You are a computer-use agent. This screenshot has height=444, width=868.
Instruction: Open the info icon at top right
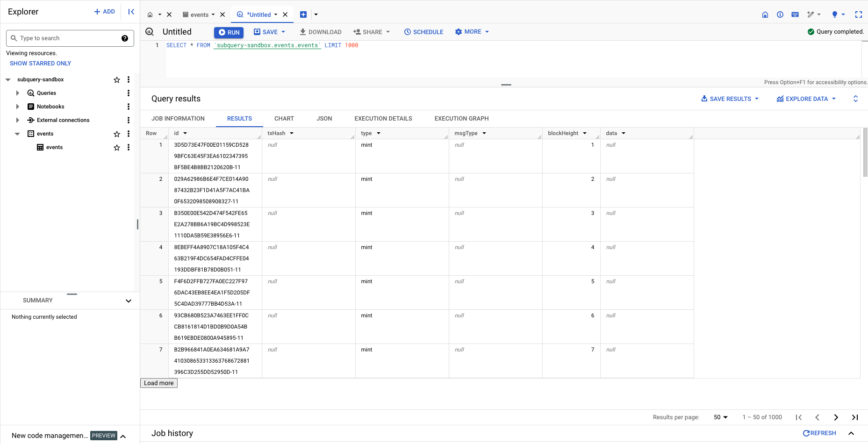780,14
